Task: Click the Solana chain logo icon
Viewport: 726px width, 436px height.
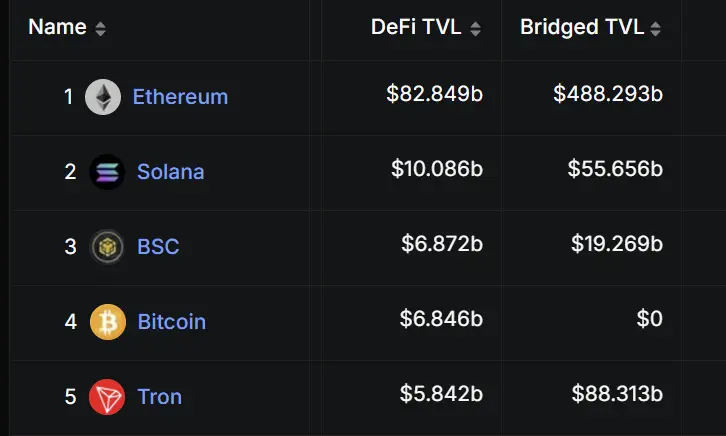Action: pos(107,172)
